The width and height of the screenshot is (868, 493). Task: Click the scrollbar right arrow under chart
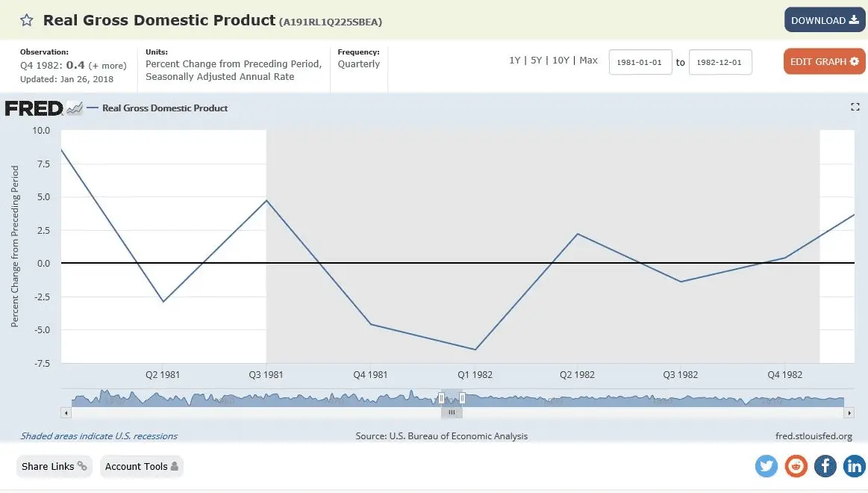(849, 412)
